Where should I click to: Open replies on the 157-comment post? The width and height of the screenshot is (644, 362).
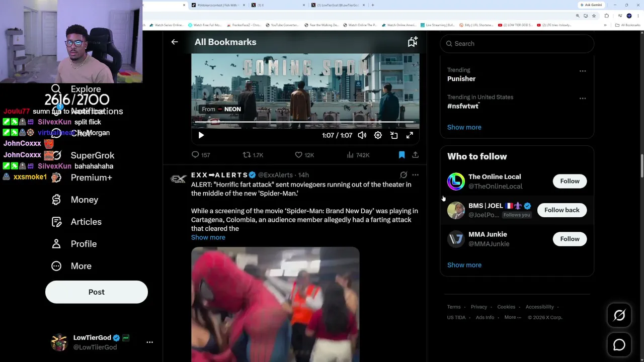click(201, 155)
